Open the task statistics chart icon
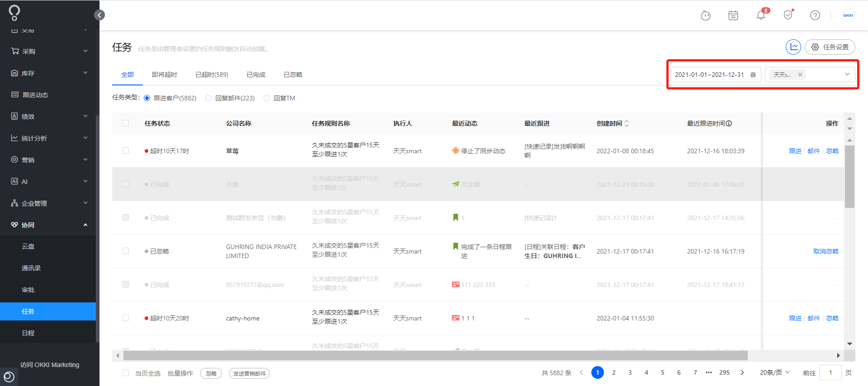The width and height of the screenshot is (868, 386). (793, 47)
